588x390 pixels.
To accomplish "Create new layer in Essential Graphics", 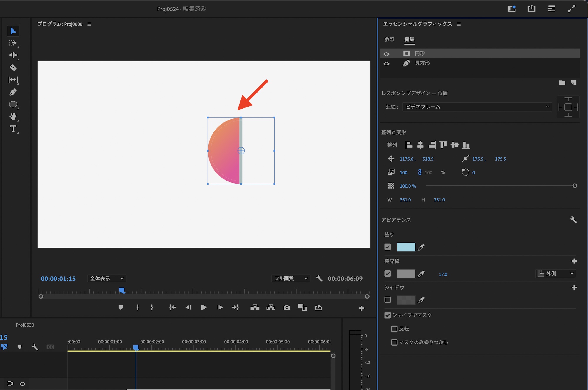I will click(x=573, y=83).
